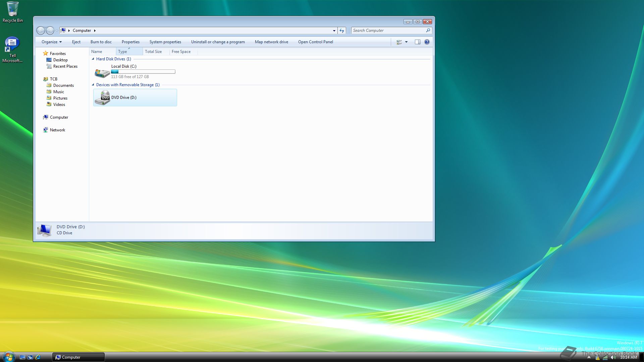This screenshot has width=644, height=362.
Task: Click the computer icon in the address bar
Action: [x=63, y=31]
